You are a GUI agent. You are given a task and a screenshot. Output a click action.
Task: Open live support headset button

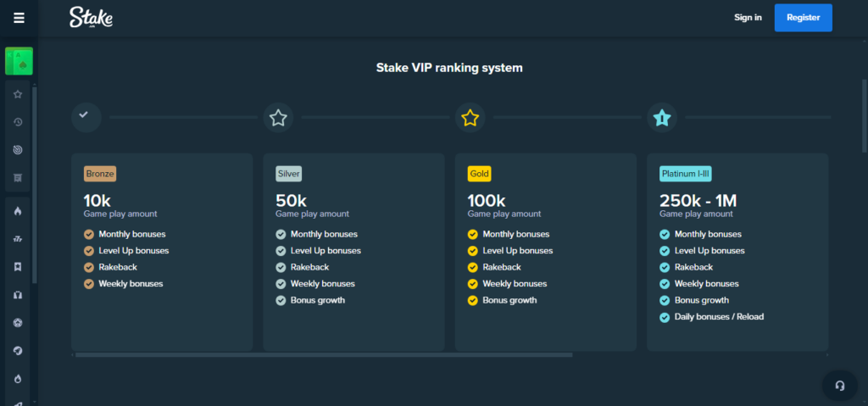(x=840, y=386)
